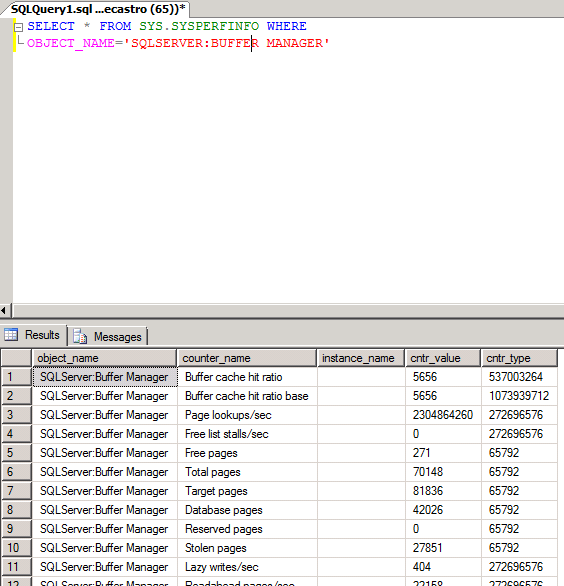The height and width of the screenshot is (586, 564).
Task: Click the 'Total pages' cell
Action: 247,472
